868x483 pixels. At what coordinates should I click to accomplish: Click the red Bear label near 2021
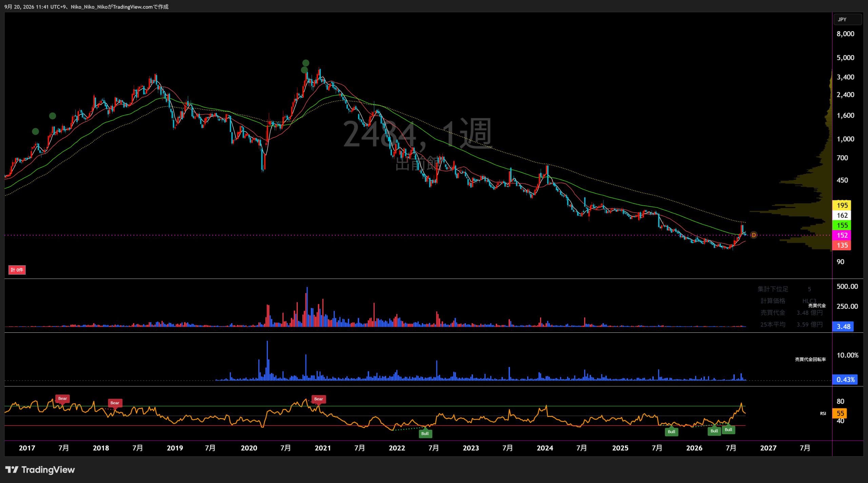(318, 399)
